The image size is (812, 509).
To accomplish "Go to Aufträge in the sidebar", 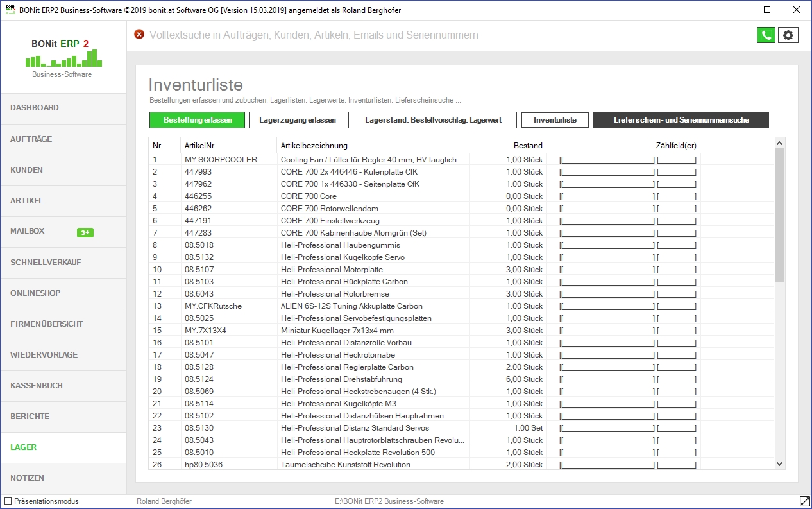I will (x=63, y=139).
